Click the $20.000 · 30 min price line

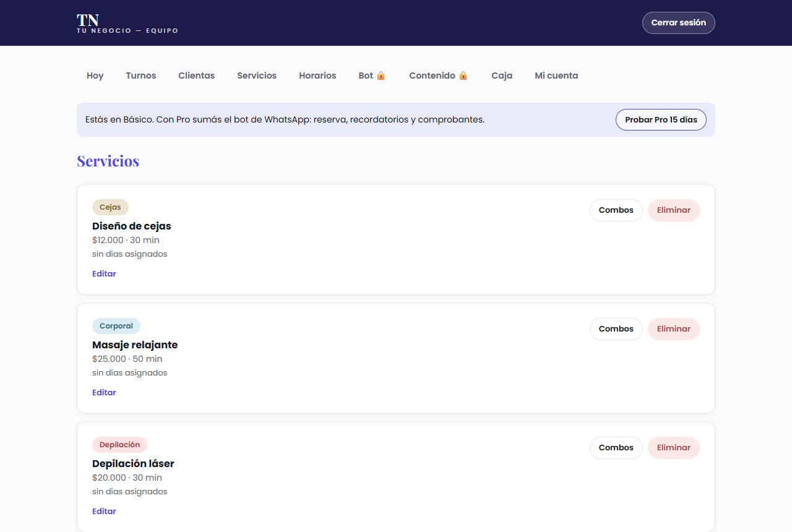point(127,478)
